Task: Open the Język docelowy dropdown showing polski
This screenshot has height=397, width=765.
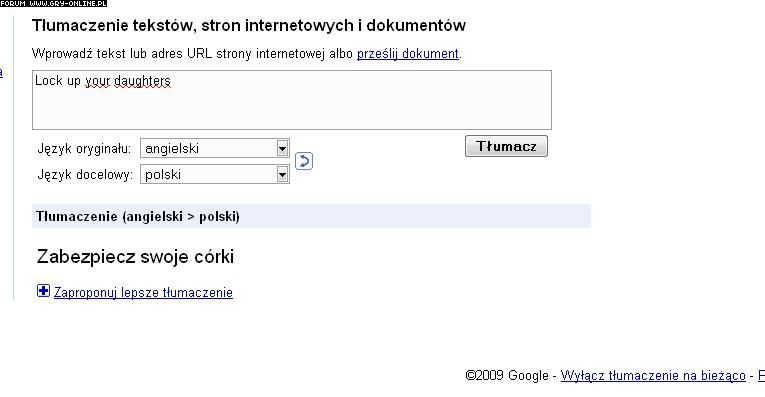Action: 215,174
